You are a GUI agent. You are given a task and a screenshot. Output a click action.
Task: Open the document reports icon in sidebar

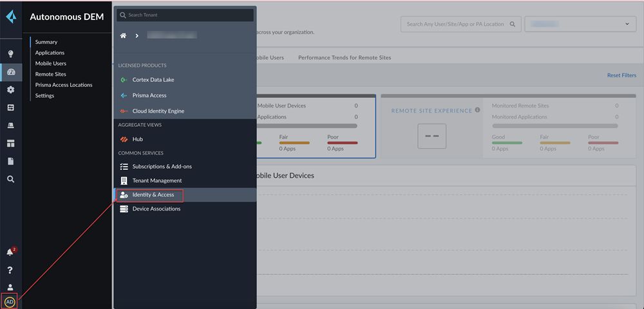pos(11,162)
